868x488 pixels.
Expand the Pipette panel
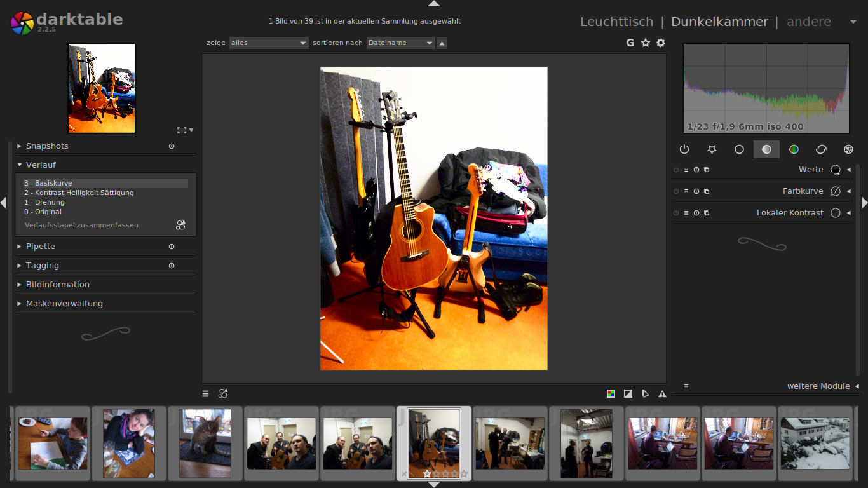[20, 247]
